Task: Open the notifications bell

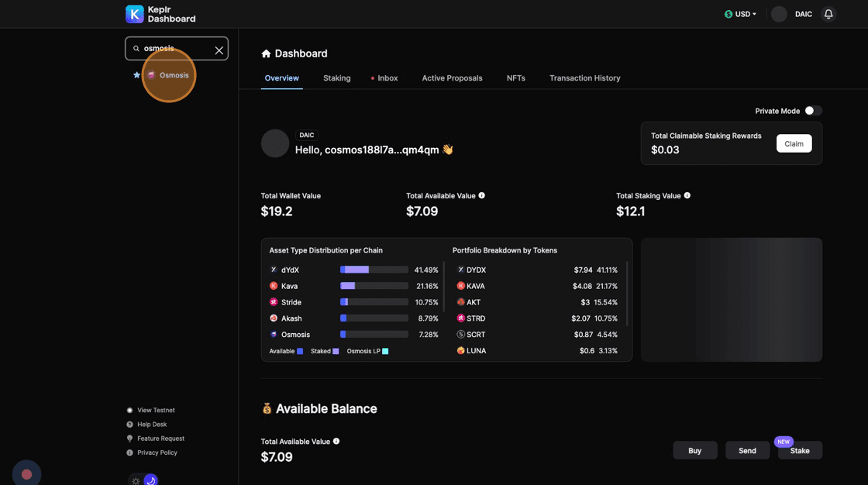Action: click(828, 14)
